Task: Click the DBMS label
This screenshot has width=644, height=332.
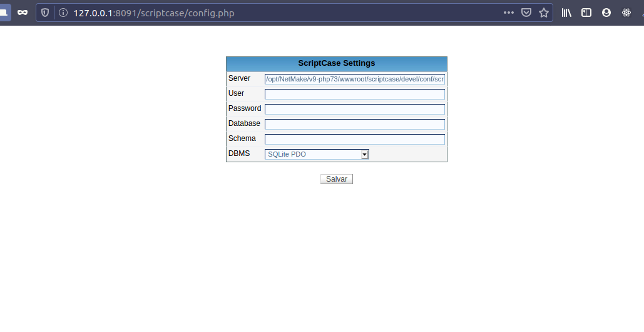Action: 239,153
